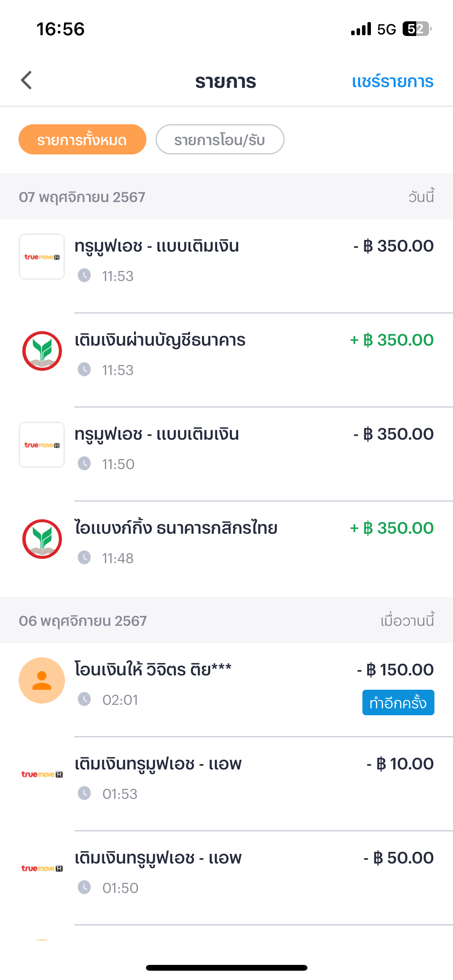Viewport: 453px width, 980px height.
Task: Tap the แชร์รายการ link
Action: coord(393,81)
